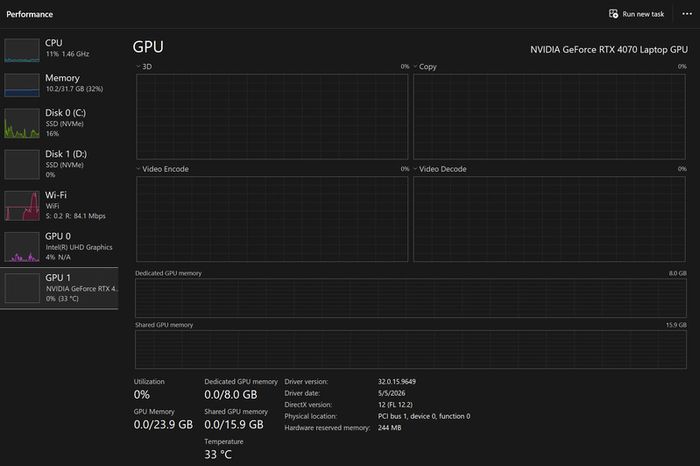Click driver date 5/5/2026
Image resolution: width=700 pixels, height=466 pixels.
tap(392, 393)
